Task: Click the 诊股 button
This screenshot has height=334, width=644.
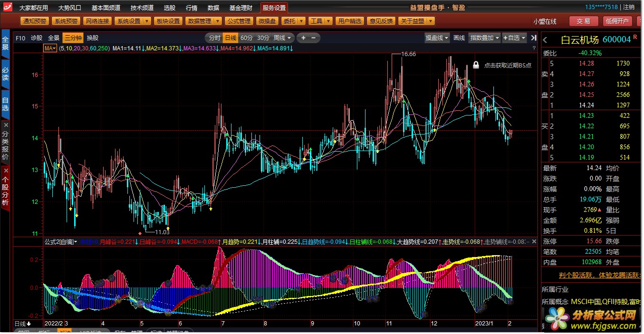Action: 37,38
